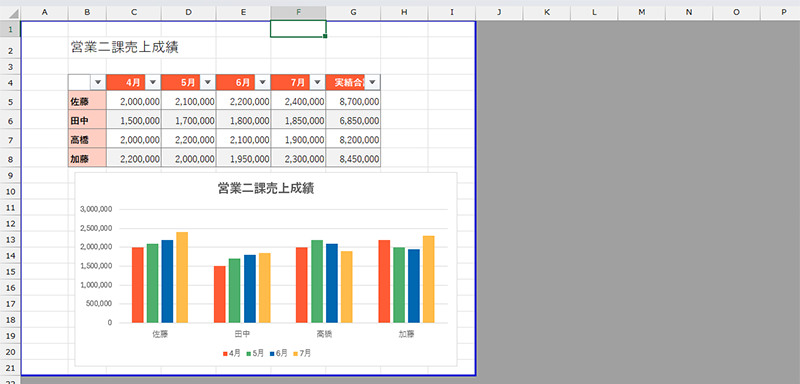
Task: Click the 高橋 name cell in table
Action: pyautogui.click(x=87, y=140)
